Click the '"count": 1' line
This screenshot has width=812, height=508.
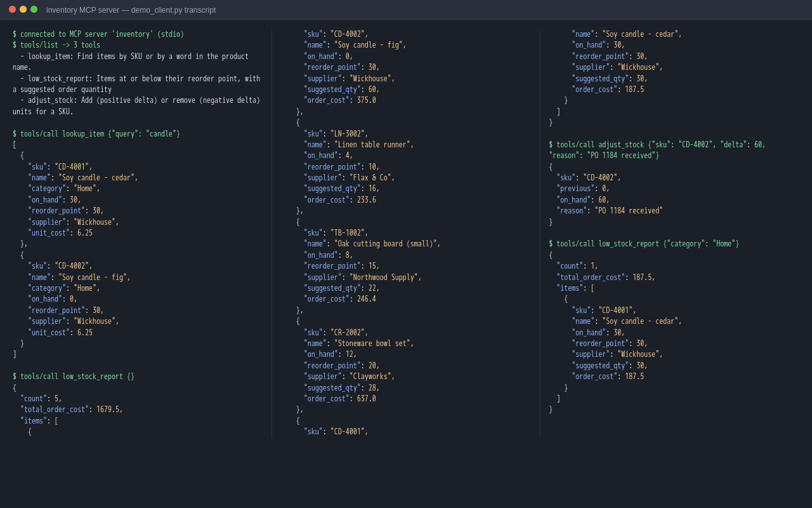pos(578,266)
